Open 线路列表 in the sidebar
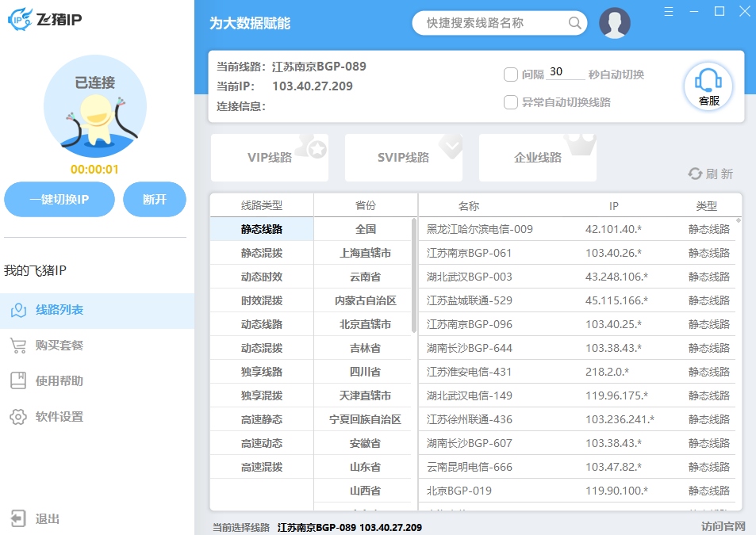Image resolution: width=756 pixels, height=535 pixels. pyautogui.click(x=59, y=310)
